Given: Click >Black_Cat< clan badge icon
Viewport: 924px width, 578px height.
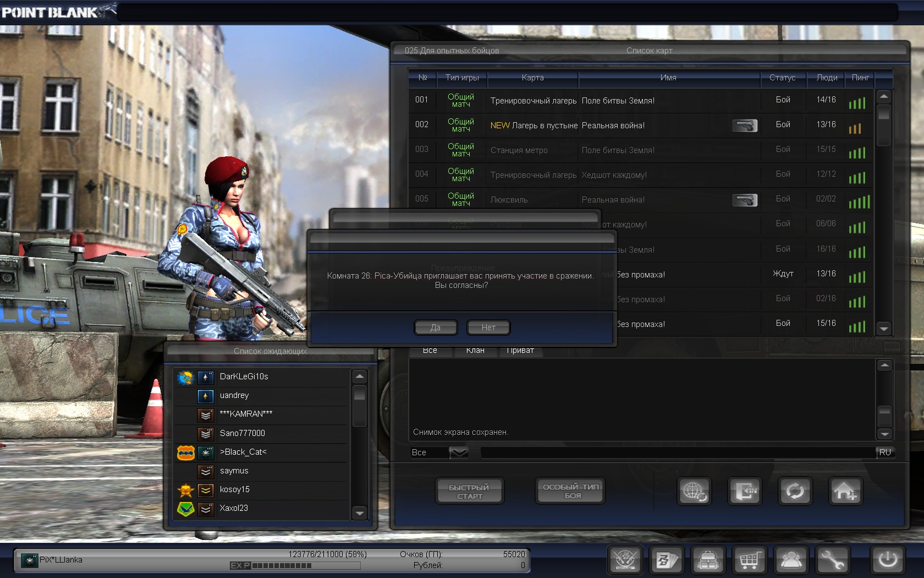Looking at the screenshot, I should pyautogui.click(x=185, y=452).
